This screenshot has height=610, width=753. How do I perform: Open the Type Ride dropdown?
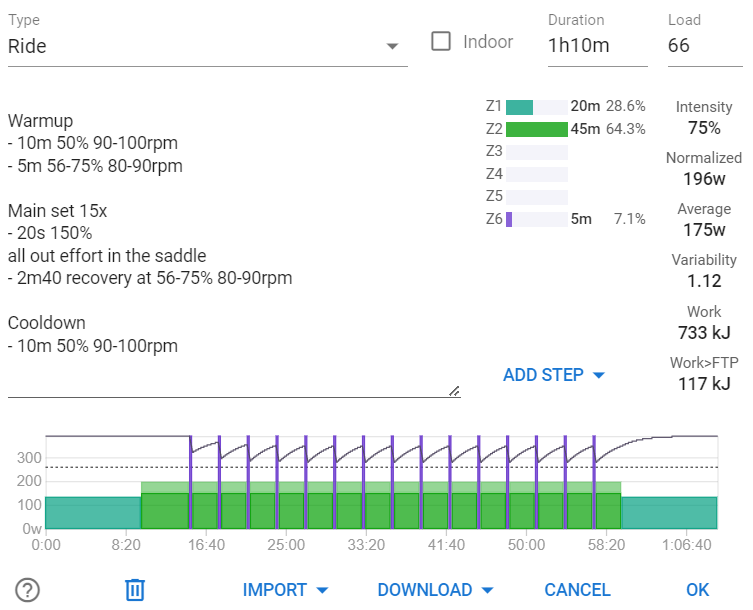click(207, 46)
